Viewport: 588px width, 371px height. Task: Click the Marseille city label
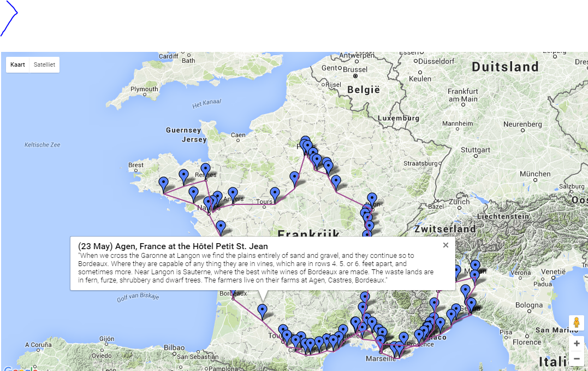tap(380, 358)
